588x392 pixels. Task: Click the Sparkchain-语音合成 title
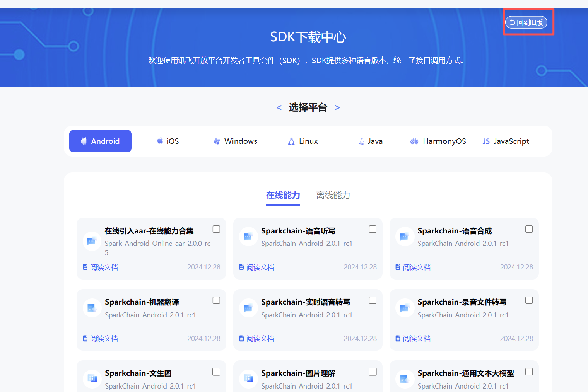(455, 231)
